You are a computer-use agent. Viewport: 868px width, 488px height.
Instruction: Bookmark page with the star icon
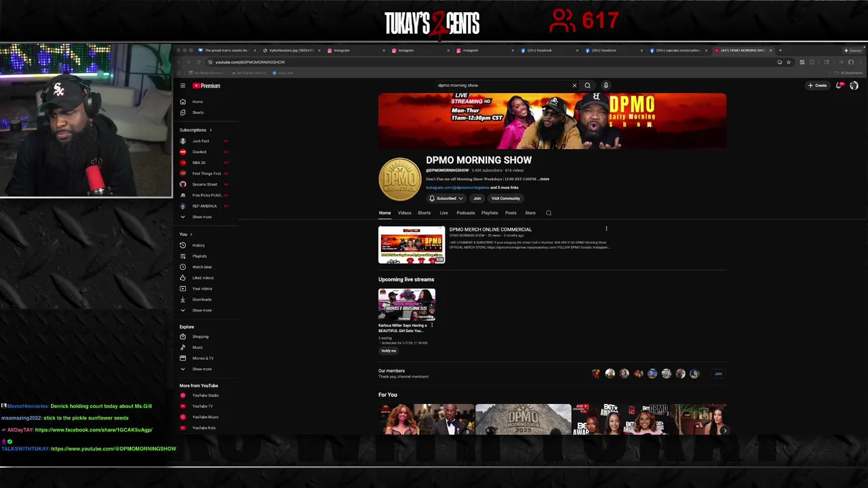[788, 62]
